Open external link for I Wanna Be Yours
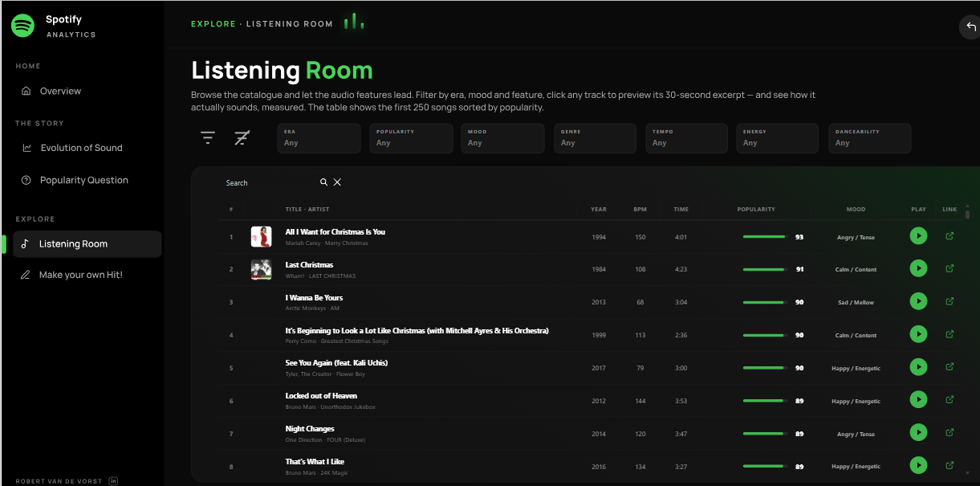This screenshot has height=486, width=980. [x=950, y=301]
